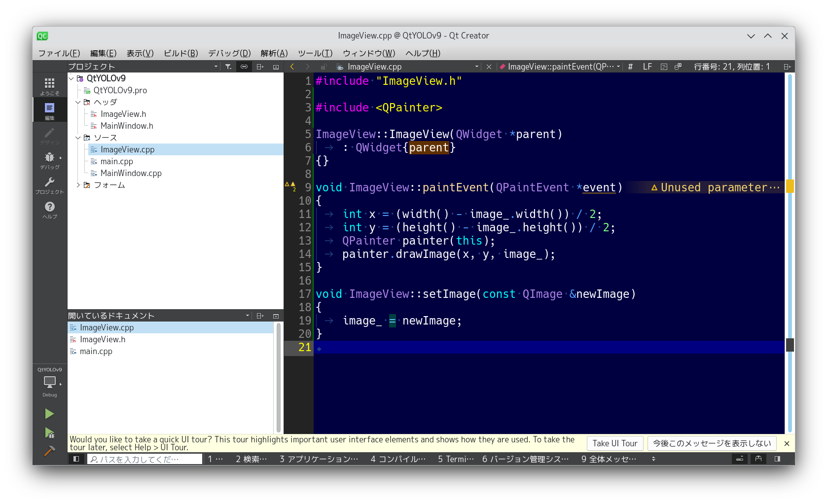Screen dimensions: 828x504
Task: Open the editor file selector dropdown ImageView.cpp
Action: click(x=407, y=67)
